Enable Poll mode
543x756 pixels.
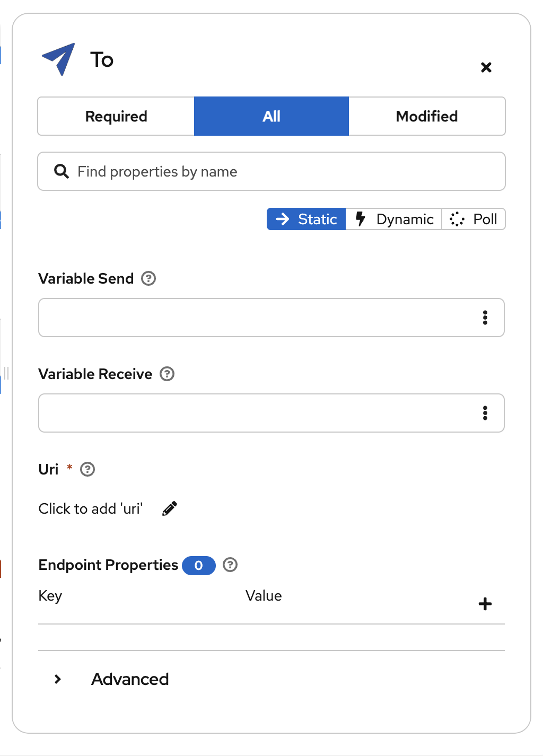(x=474, y=219)
